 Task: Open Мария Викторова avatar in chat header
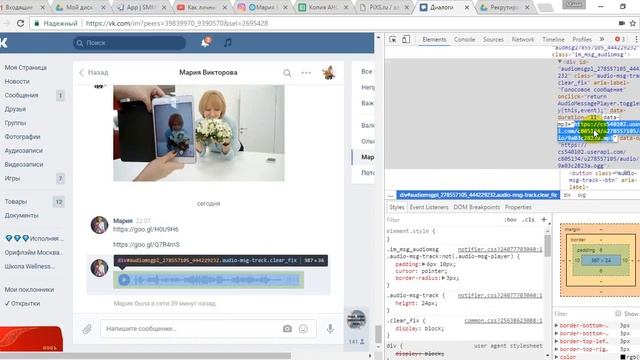(x=329, y=73)
